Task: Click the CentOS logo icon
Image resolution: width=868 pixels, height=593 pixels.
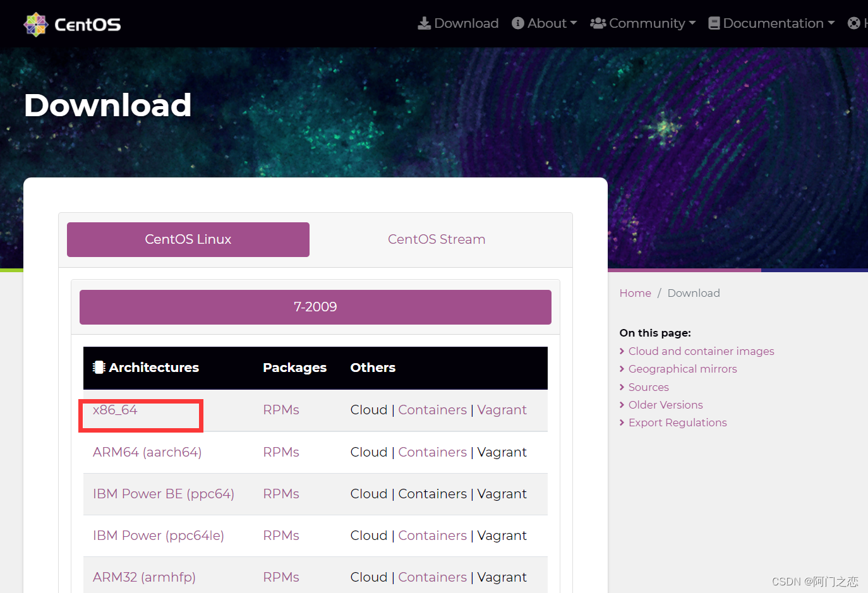Action: pyautogui.click(x=35, y=25)
